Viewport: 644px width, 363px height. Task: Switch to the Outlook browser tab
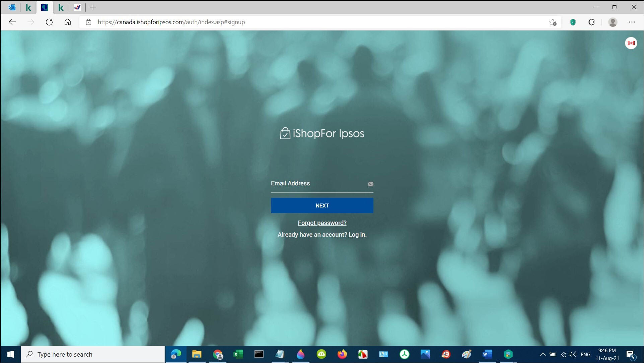click(12, 7)
